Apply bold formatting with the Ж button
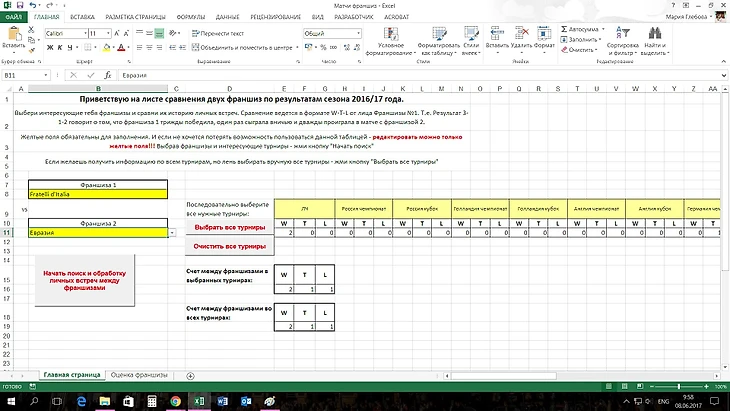 pos(49,47)
